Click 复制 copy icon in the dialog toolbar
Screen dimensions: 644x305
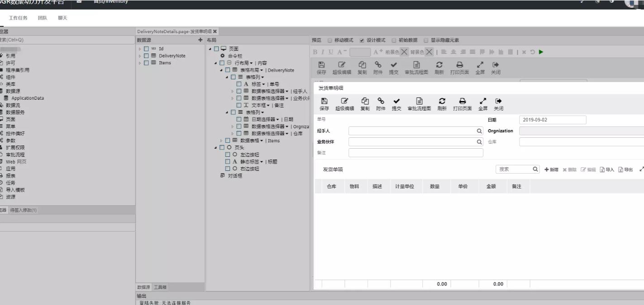click(364, 101)
